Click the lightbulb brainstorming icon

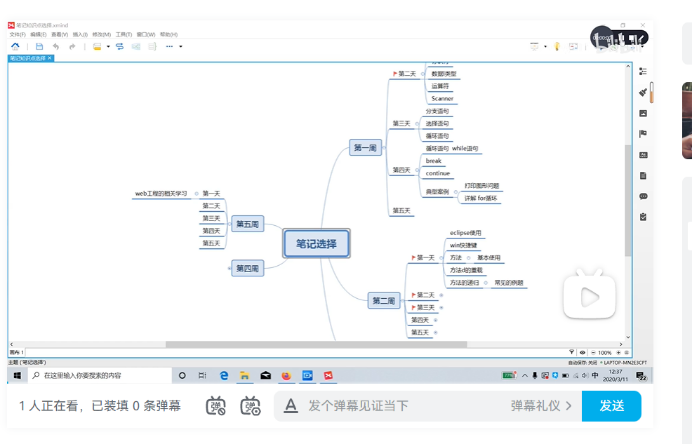click(557, 46)
